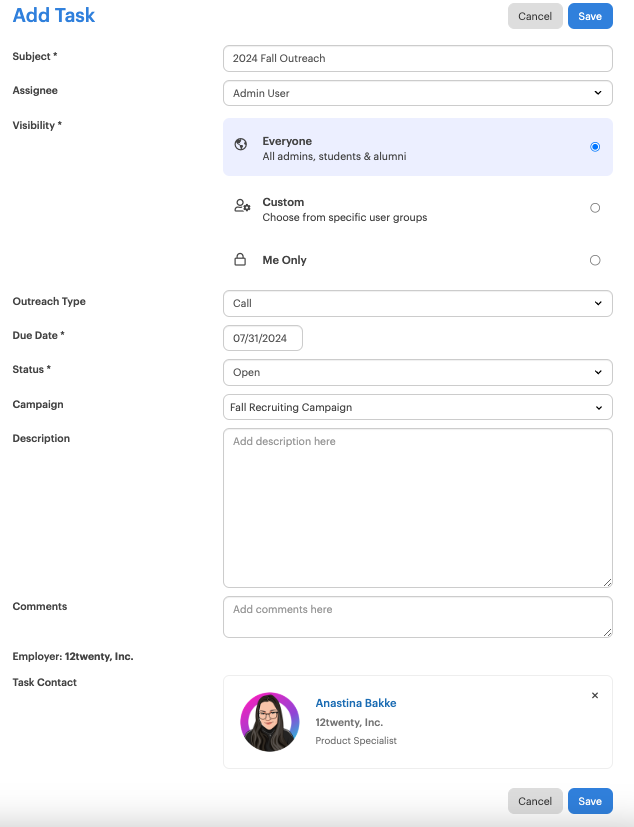Click the padlock icon beside Me Only
634x827 pixels.
click(240, 259)
